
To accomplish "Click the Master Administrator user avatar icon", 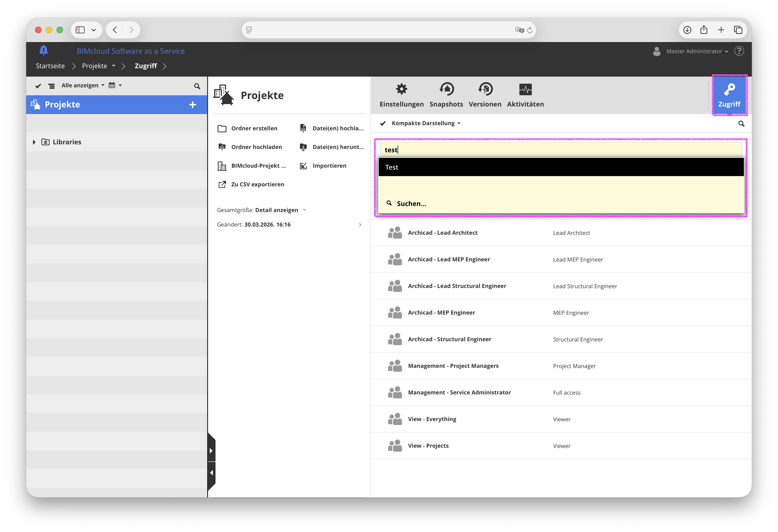I will tap(657, 51).
